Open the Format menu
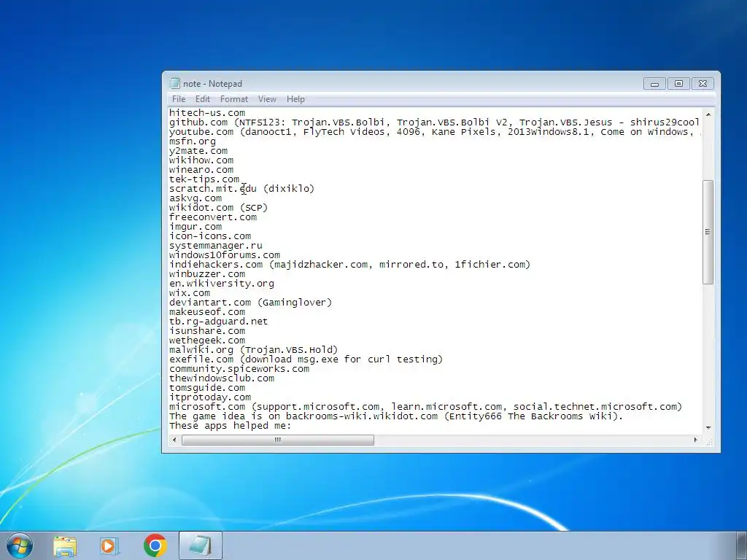 [234, 99]
